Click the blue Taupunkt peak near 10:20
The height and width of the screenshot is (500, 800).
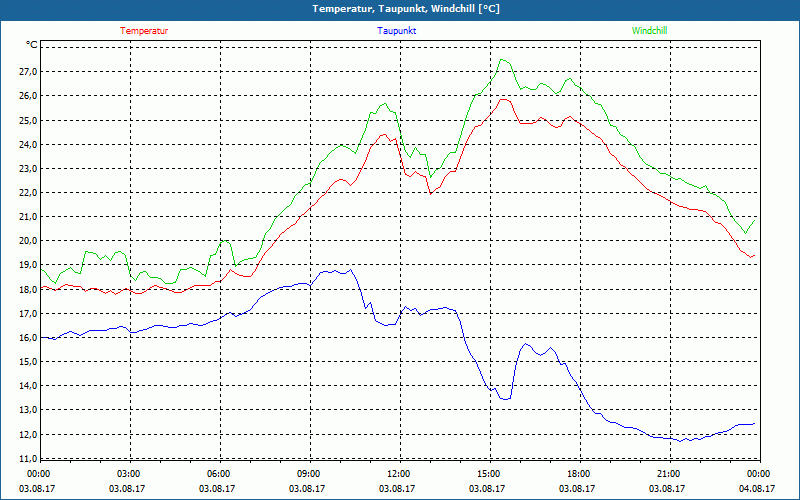(x=350, y=270)
